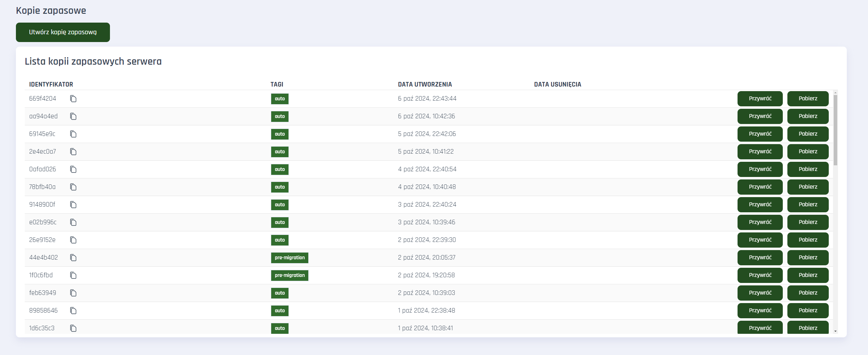Copy backup ID 0afad026
Image resolution: width=868 pixels, height=355 pixels.
(73, 169)
